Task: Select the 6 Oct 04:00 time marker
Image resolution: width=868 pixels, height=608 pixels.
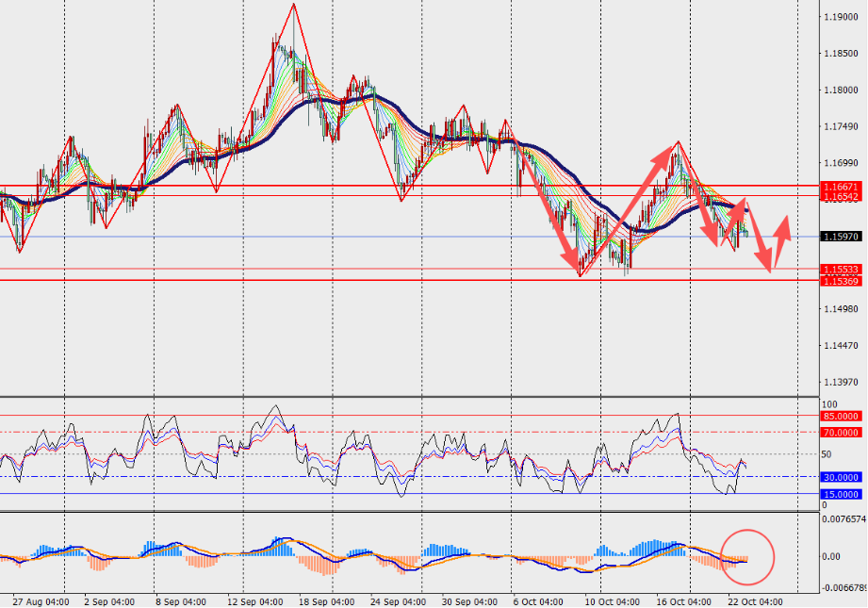Action: pos(540,600)
